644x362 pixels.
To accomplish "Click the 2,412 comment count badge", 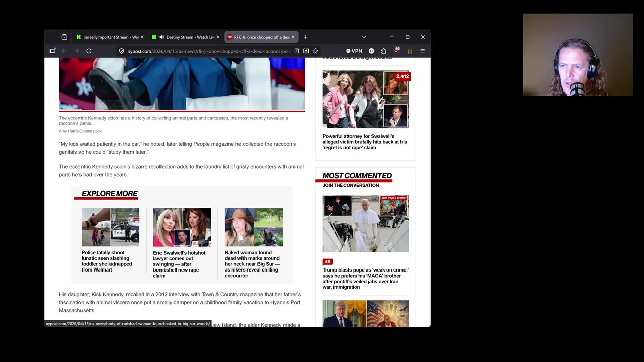I will [x=403, y=76].
